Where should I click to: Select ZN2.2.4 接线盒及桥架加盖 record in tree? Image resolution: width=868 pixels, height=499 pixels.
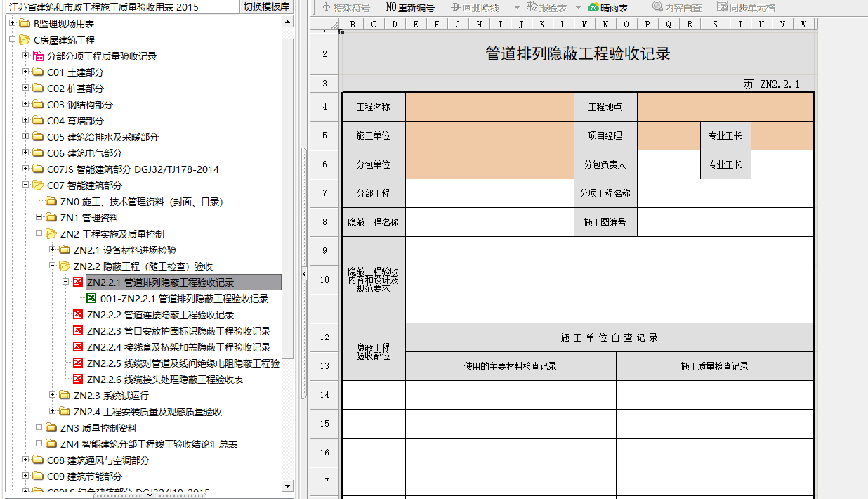pos(178,347)
